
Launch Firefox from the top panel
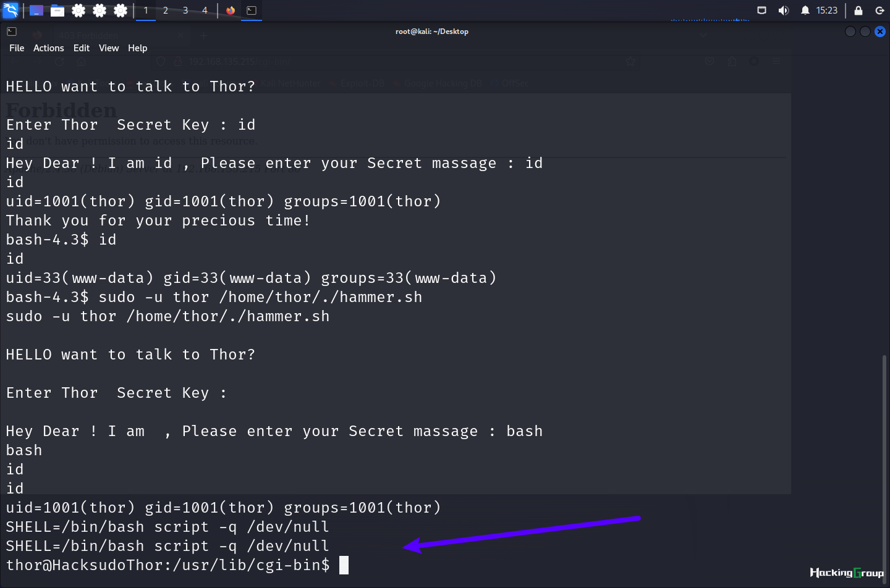click(x=231, y=10)
